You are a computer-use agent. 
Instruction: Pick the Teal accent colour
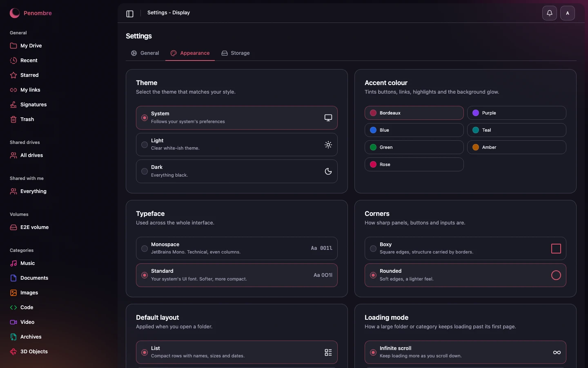pos(517,130)
